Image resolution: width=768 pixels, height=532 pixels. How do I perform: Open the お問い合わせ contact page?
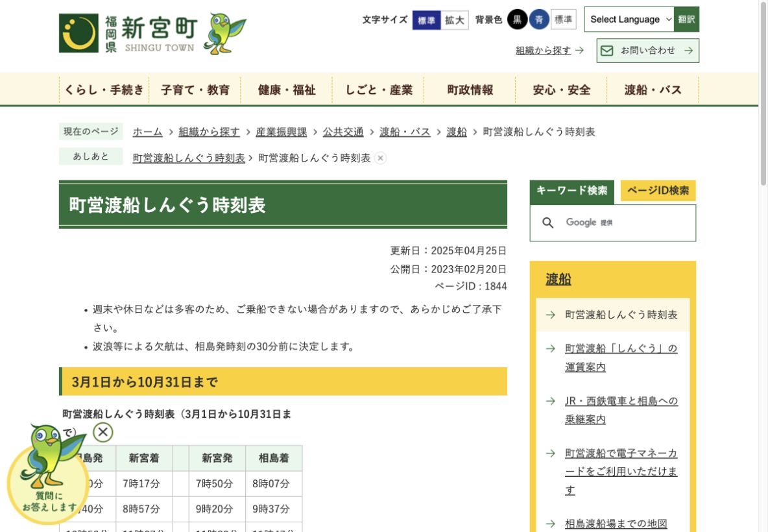[647, 51]
